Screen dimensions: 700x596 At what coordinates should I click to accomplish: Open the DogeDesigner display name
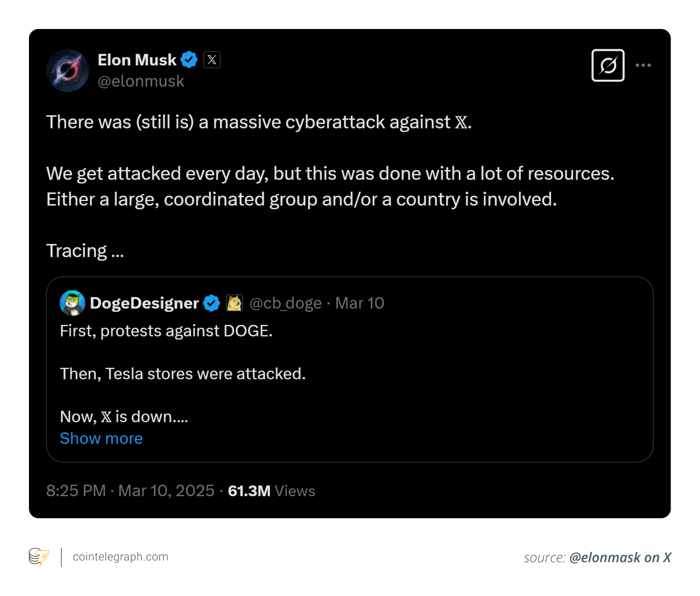pyautogui.click(x=144, y=303)
